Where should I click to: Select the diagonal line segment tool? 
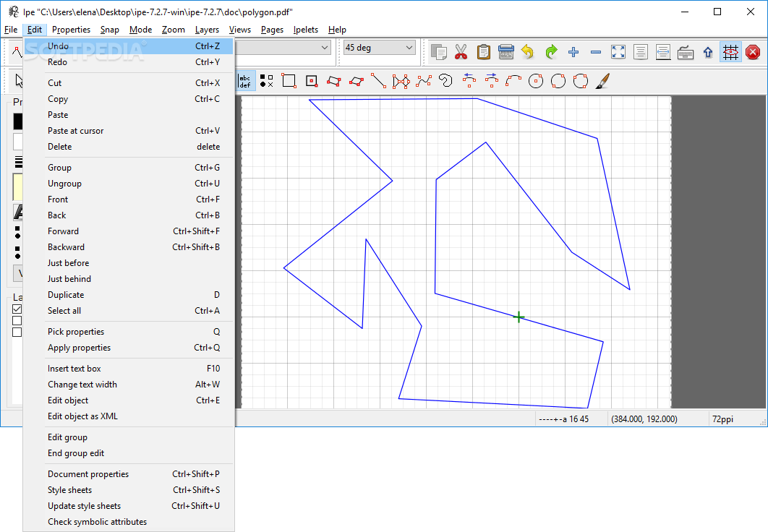click(379, 81)
